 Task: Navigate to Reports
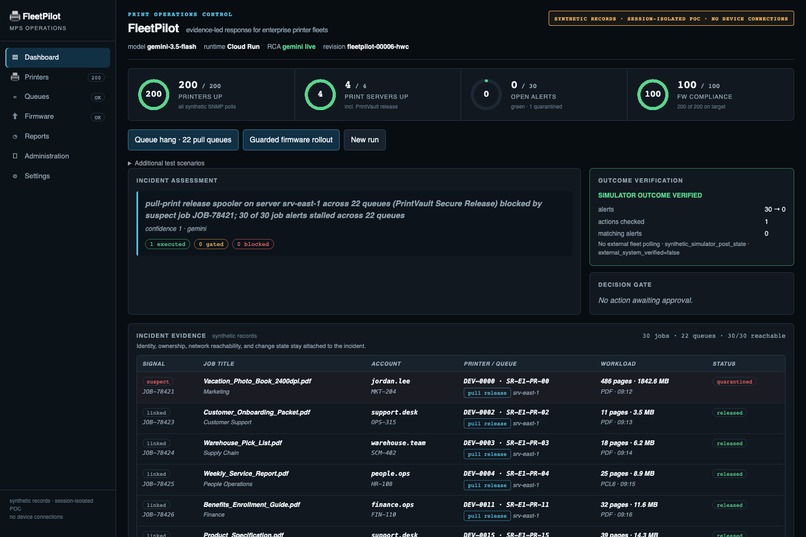pyautogui.click(x=58, y=136)
